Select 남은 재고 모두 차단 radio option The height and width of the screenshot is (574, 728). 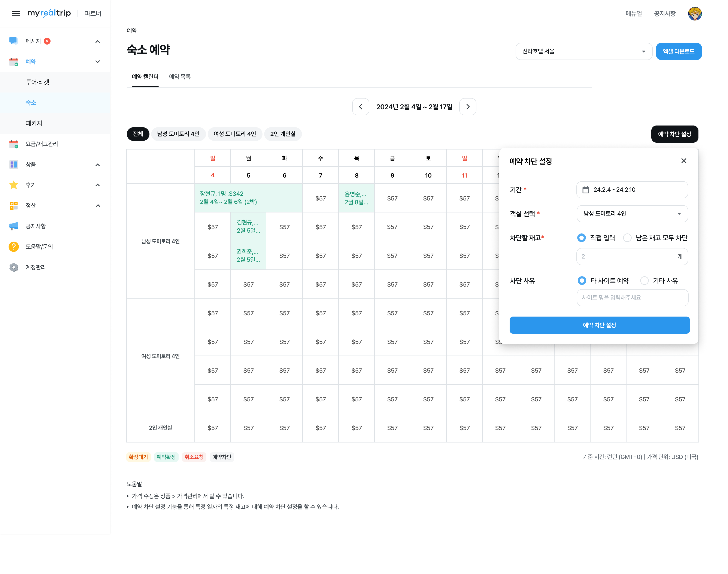pyautogui.click(x=627, y=238)
